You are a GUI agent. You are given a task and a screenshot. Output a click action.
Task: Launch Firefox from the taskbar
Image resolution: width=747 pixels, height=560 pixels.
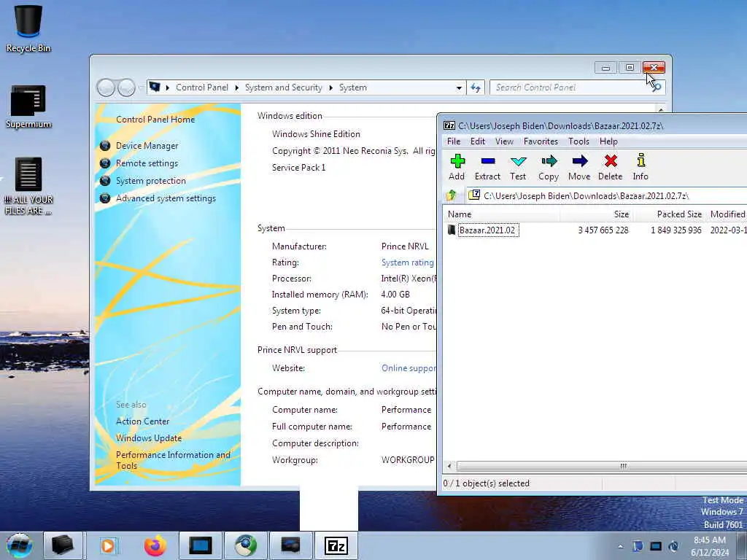pos(155,545)
